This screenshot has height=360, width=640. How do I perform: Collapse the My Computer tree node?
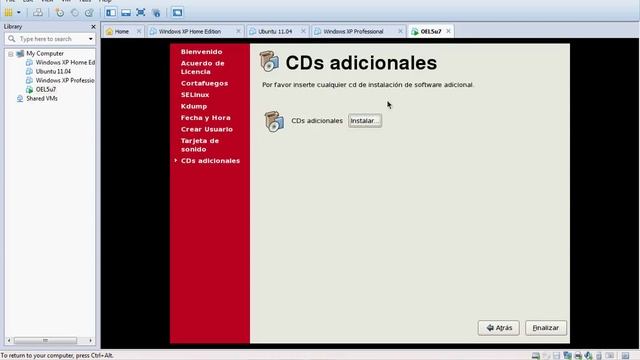(x=11, y=53)
